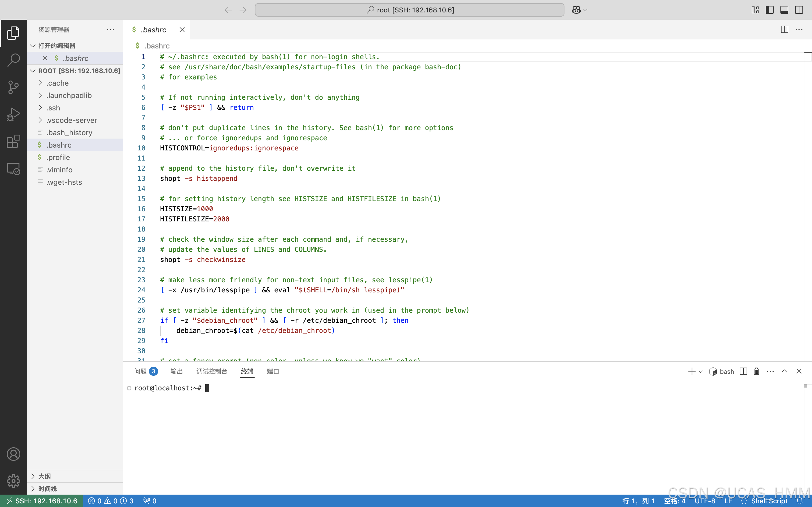Image resolution: width=812 pixels, height=507 pixels.
Task: Open the Search view in activity bar
Action: pyautogui.click(x=14, y=60)
